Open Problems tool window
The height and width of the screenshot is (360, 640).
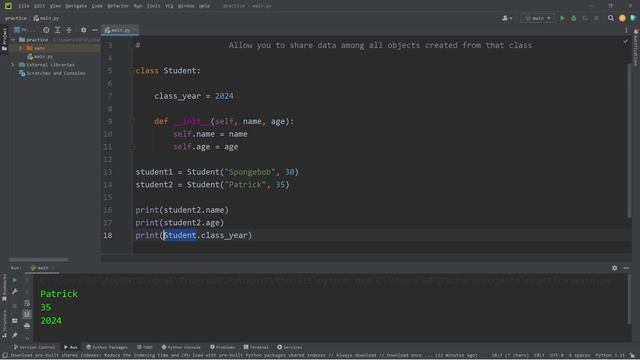[x=222, y=347]
